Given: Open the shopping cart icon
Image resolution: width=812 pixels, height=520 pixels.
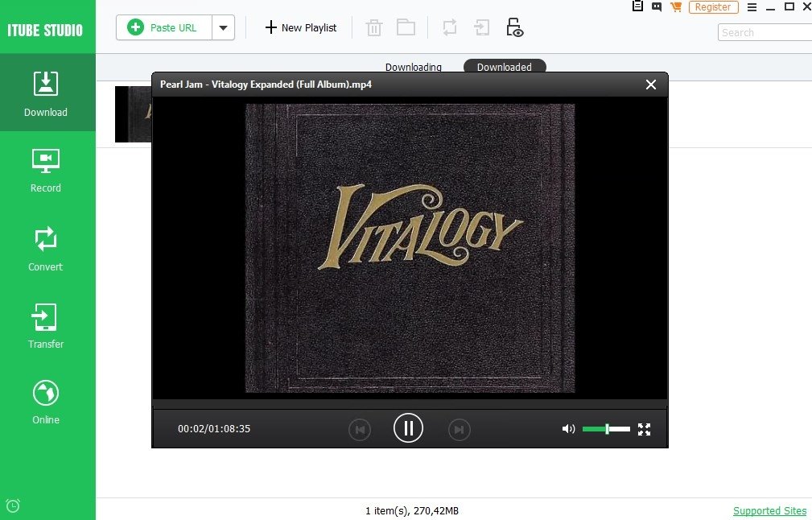Looking at the screenshot, I should click(676, 6).
